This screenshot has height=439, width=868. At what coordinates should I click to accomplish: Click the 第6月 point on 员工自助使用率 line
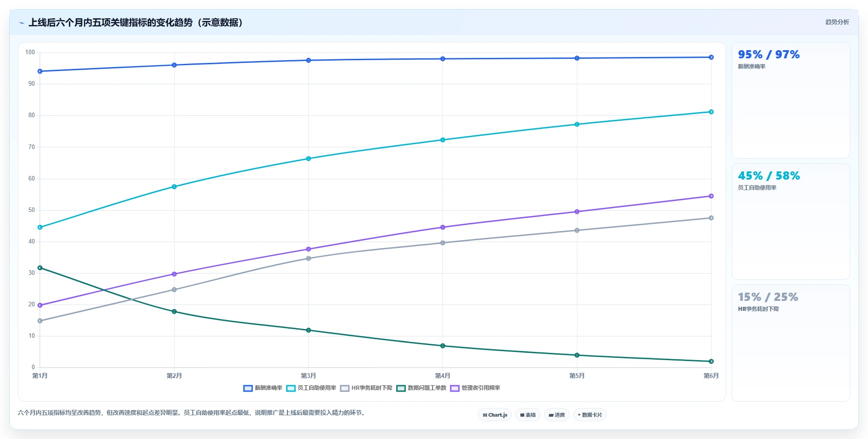[x=711, y=112]
